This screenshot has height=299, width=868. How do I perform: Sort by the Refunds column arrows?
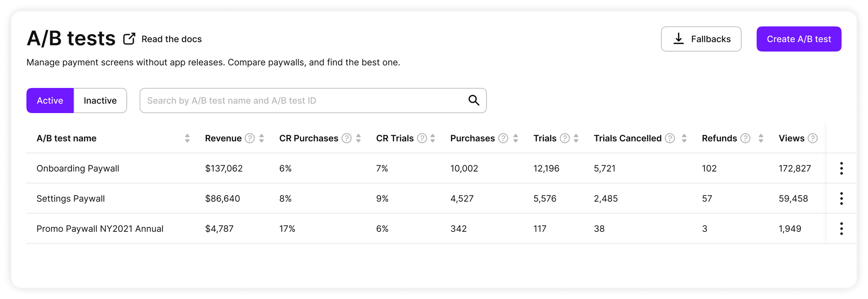(761, 138)
